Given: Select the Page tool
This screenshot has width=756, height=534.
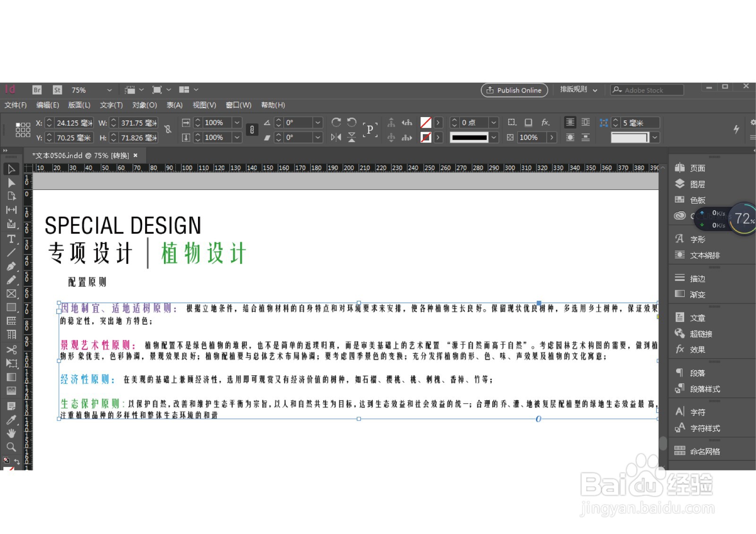Looking at the screenshot, I should (x=11, y=196).
